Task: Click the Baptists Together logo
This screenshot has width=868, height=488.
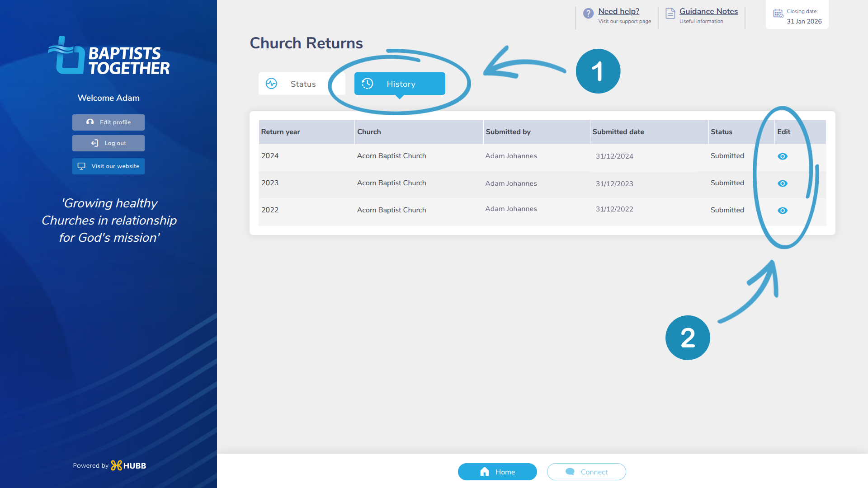Action: click(109, 56)
